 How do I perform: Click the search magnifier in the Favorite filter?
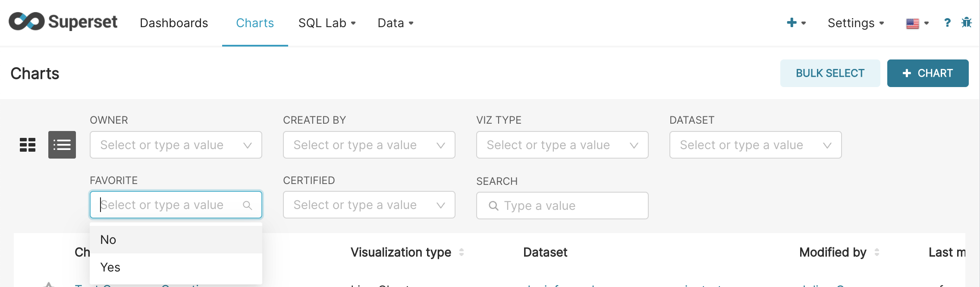(248, 205)
